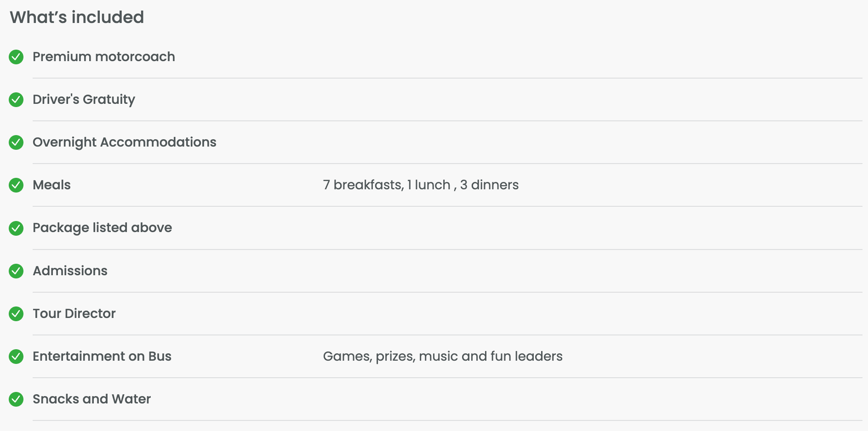Click the green check beside Premium motorcoach
This screenshot has width=868, height=431.
[16, 57]
